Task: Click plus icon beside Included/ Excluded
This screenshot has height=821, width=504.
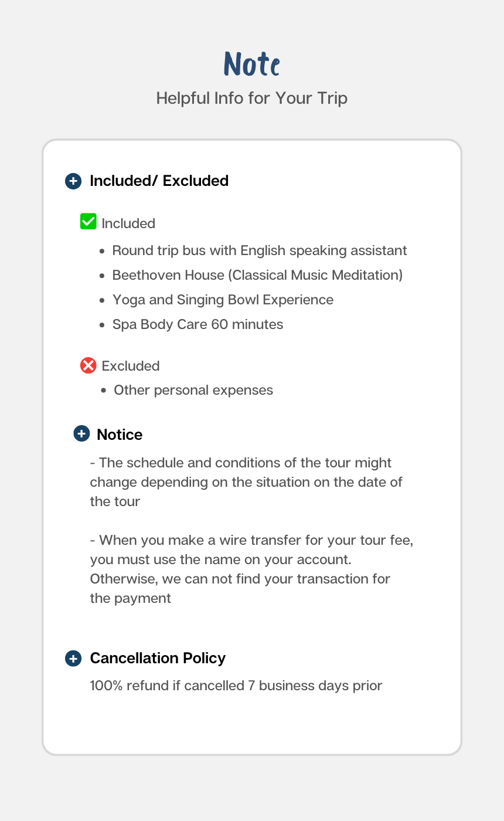Action: 73,181
